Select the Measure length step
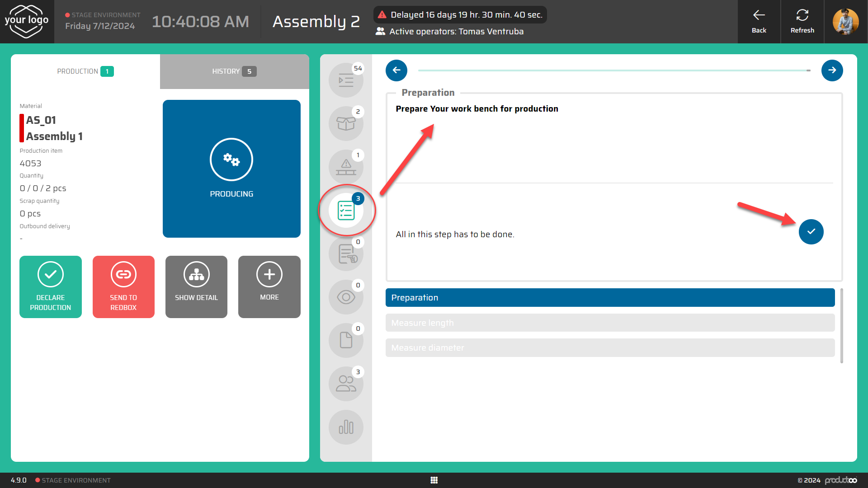The height and width of the screenshot is (488, 868). pyautogui.click(x=610, y=323)
